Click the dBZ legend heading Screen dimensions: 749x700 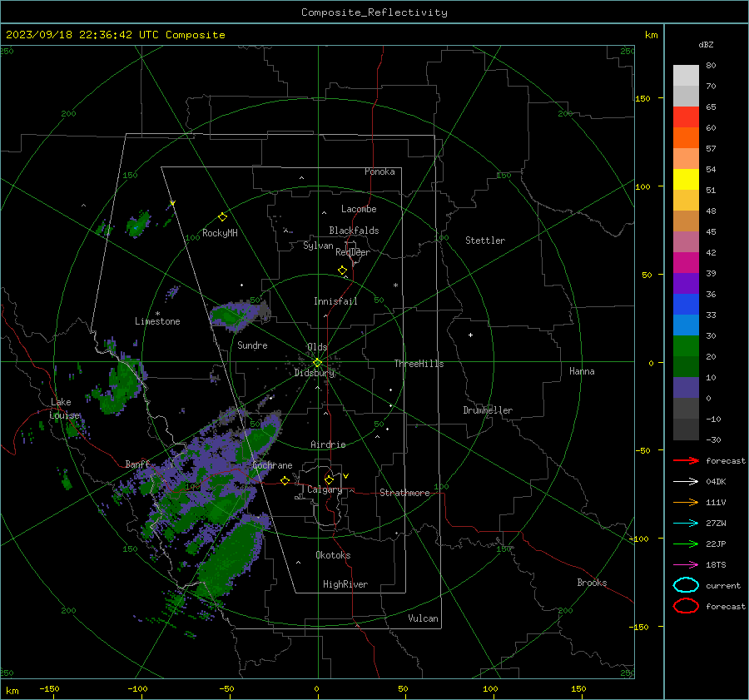coord(706,44)
